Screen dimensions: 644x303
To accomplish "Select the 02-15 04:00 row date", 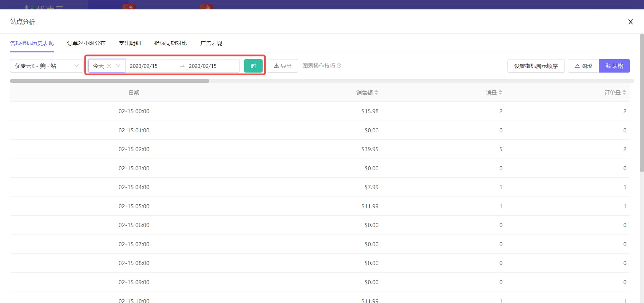I will pyautogui.click(x=134, y=187).
